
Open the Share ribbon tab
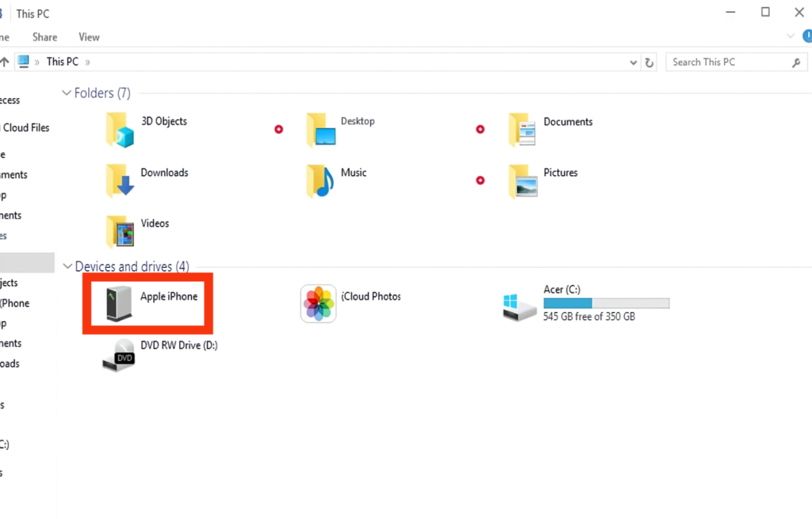44,37
